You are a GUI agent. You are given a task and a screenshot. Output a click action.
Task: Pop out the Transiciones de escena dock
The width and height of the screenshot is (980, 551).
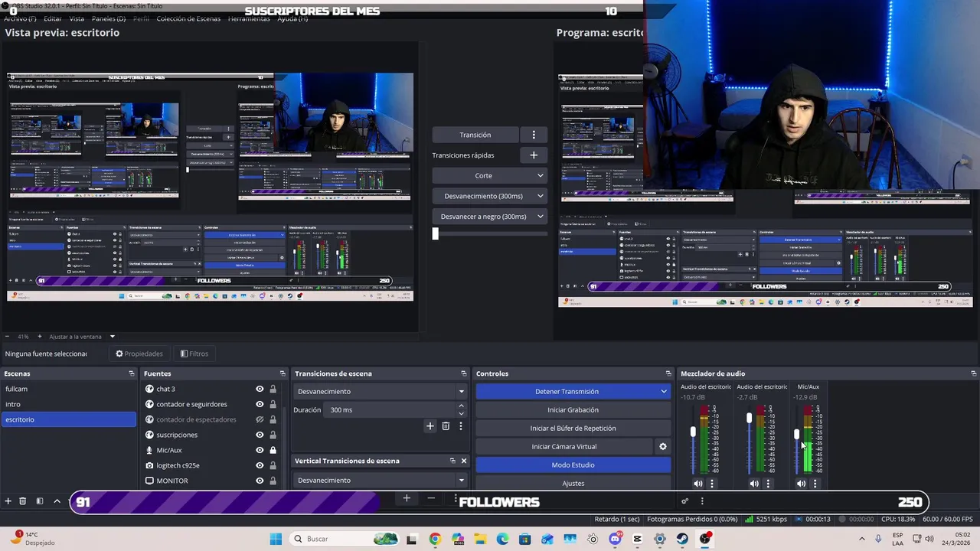(x=463, y=373)
